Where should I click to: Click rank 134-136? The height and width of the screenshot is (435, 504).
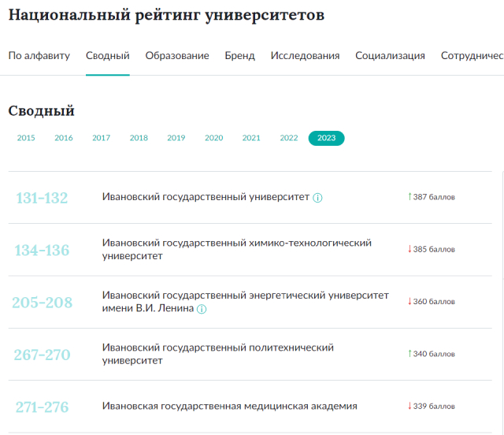tap(42, 251)
